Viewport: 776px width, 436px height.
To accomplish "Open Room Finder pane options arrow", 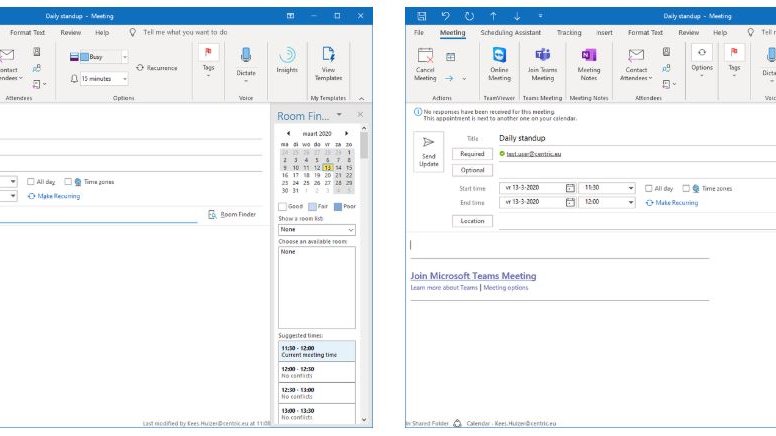I will pos(339,114).
